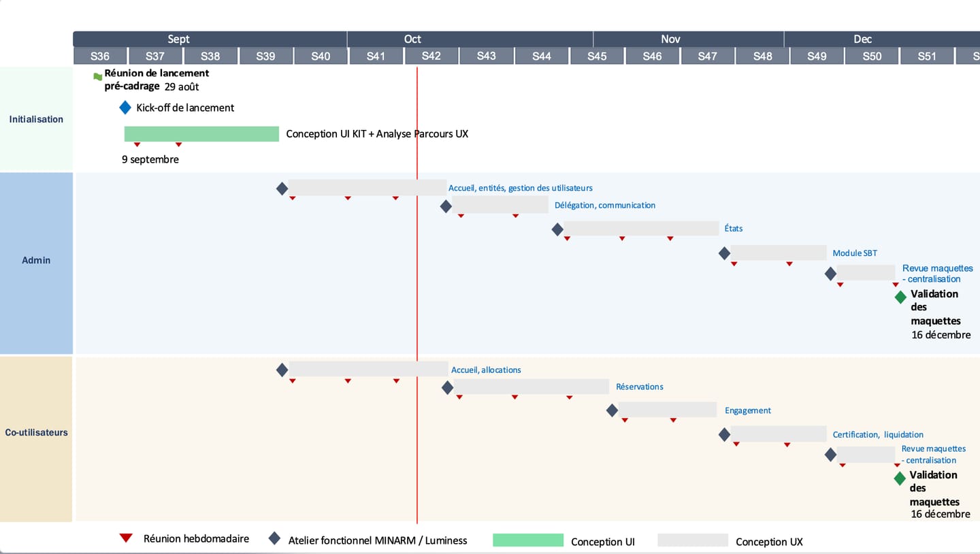Select diamond before Certification, liquidation bar
This screenshot has height=554, width=980.
pyautogui.click(x=724, y=434)
